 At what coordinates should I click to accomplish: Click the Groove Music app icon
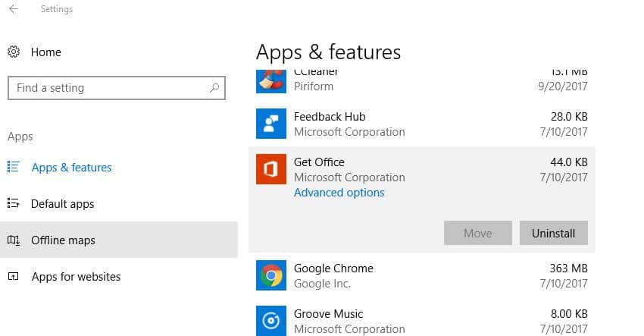pyautogui.click(x=270, y=319)
